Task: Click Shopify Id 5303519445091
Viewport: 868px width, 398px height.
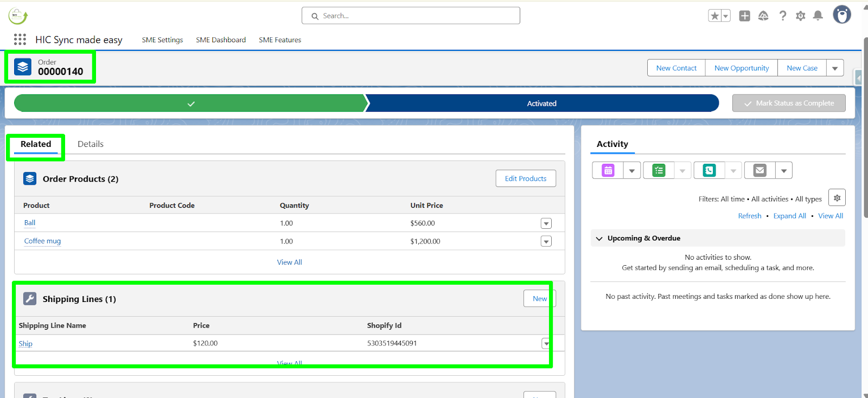Action: [392, 343]
